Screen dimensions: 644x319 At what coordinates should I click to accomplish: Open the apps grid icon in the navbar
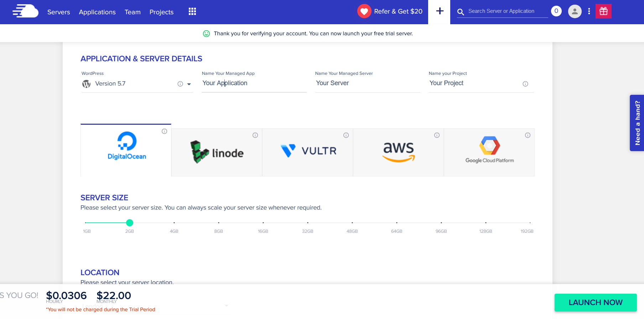pyautogui.click(x=192, y=11)
